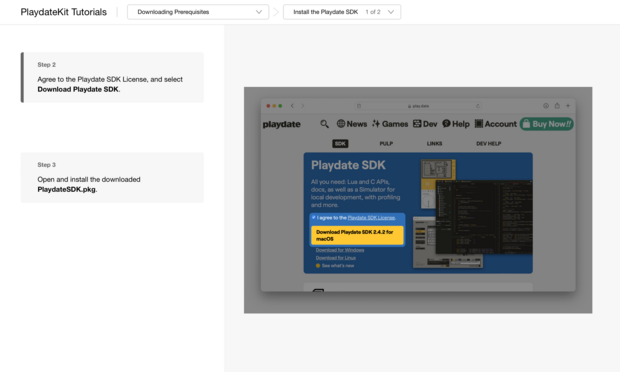Click the Download for Linux link
The width and height of the screenshot is (620, 372).
pyautogui.click(x=336, y=258)
